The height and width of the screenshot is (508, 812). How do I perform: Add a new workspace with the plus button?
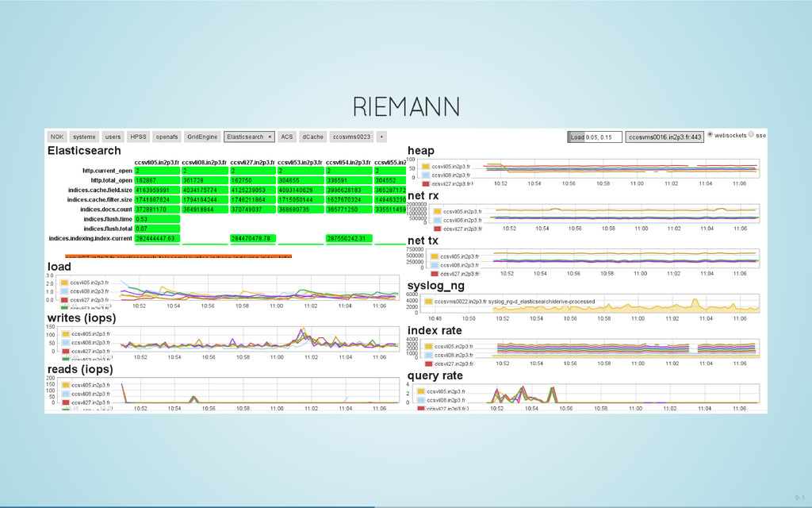click(381, 137)
